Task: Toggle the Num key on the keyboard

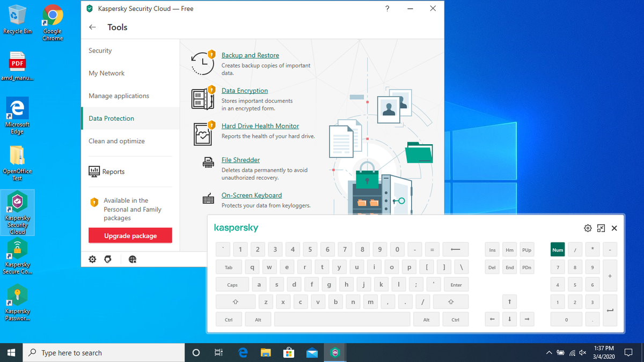Action: (558, 249)
